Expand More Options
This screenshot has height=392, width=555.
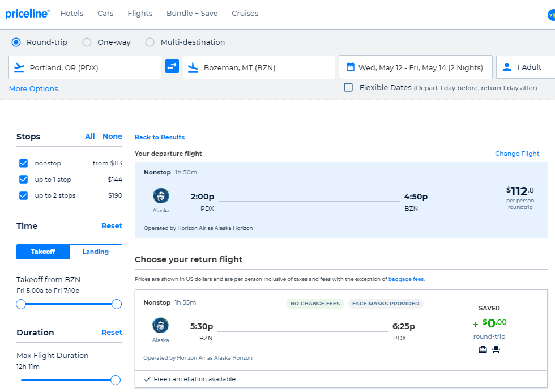coord(33,88)
